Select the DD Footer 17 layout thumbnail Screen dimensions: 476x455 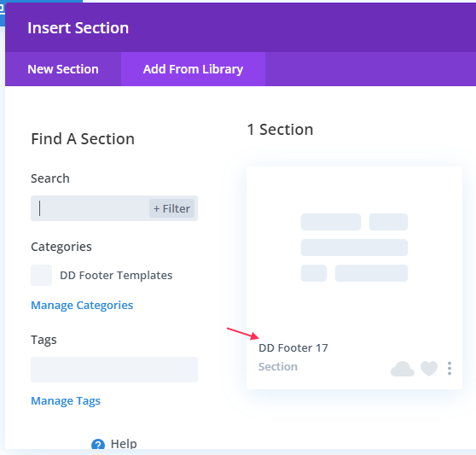[x=354, y=248]
